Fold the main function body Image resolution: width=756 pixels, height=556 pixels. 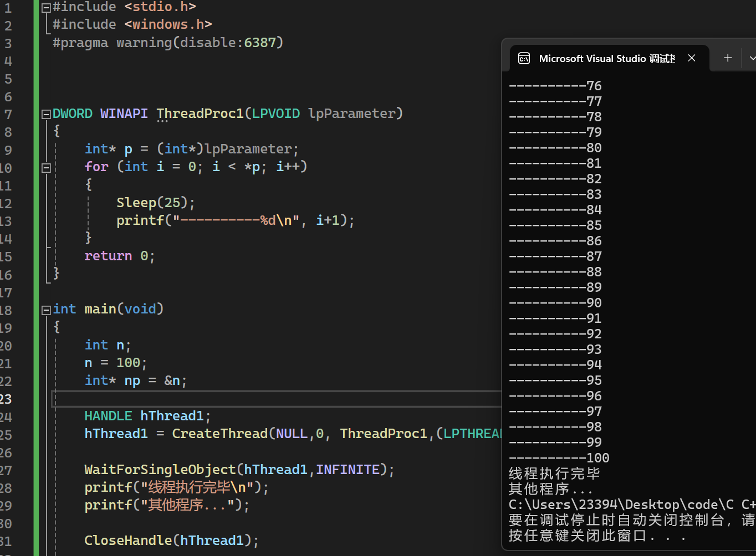(x=47, y=310)
